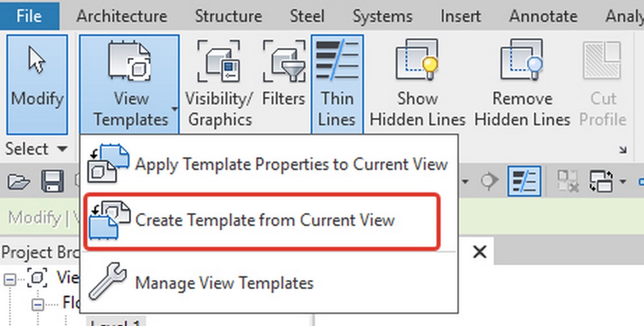Select the Modify arrow tool
The height and width of the screenshot is (326, 644).
[x=37, y=85]
